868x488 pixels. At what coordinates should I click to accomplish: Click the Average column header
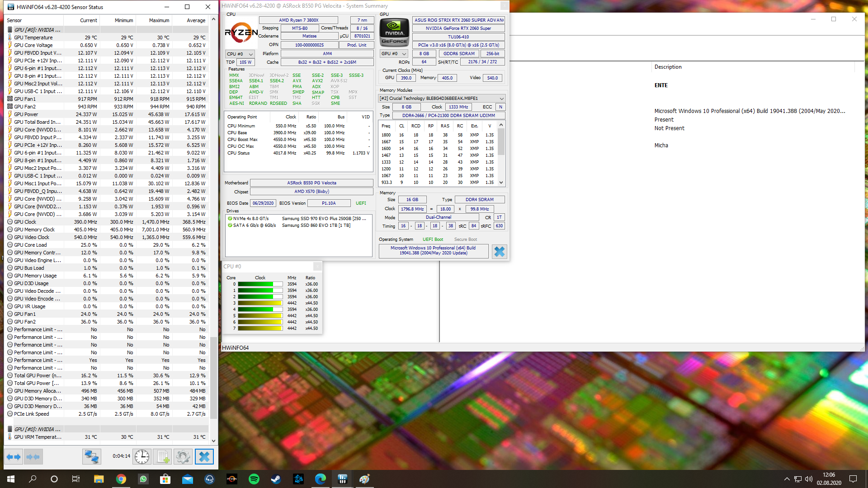(x=190, y=20)
